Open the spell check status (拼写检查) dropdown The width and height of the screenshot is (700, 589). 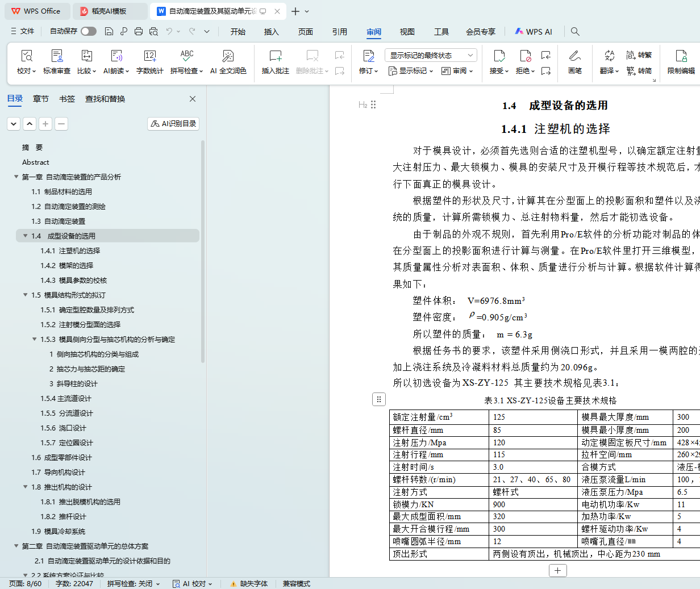point(134,583)
